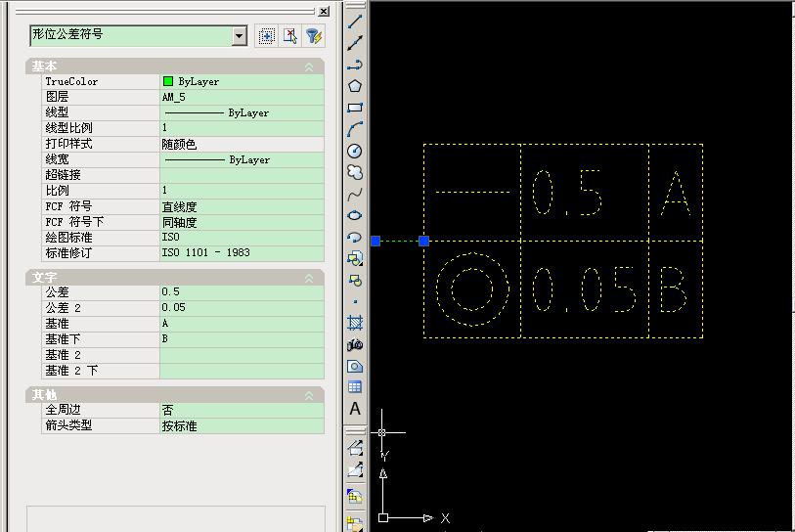This screenshot has height=532, width=795.
Task: Open the 线型 ByLayer value
Action: point(242,112)
